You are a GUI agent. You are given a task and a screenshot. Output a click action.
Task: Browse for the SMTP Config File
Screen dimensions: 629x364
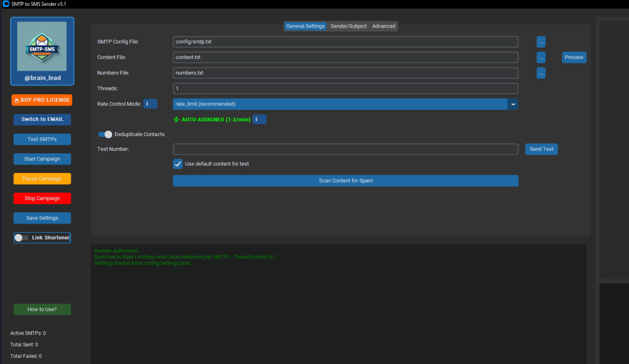(x=541, y=42)
